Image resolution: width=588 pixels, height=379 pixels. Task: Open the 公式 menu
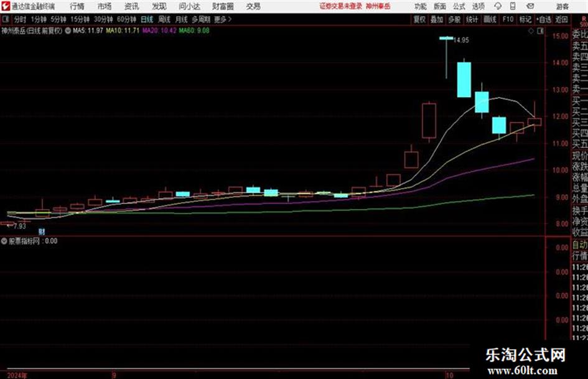tap(459, 6)
